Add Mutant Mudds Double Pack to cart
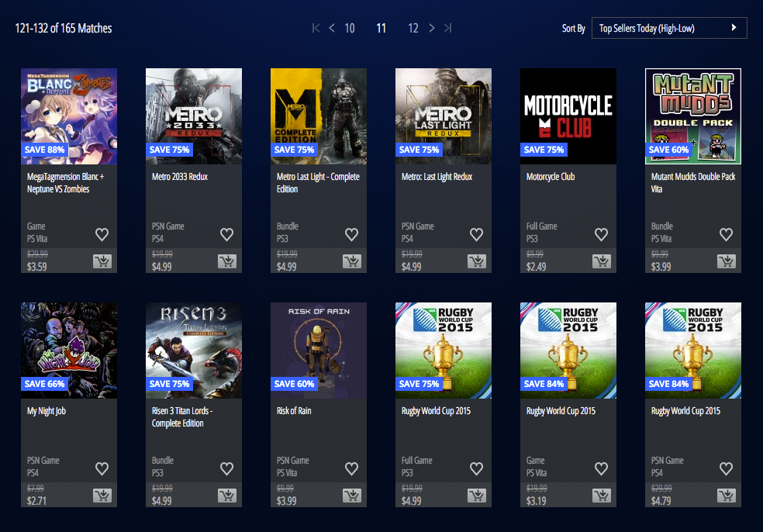Image resolution: width=763 pixels, height=532 pixels. pyautogui.click(x=727, y=261)
